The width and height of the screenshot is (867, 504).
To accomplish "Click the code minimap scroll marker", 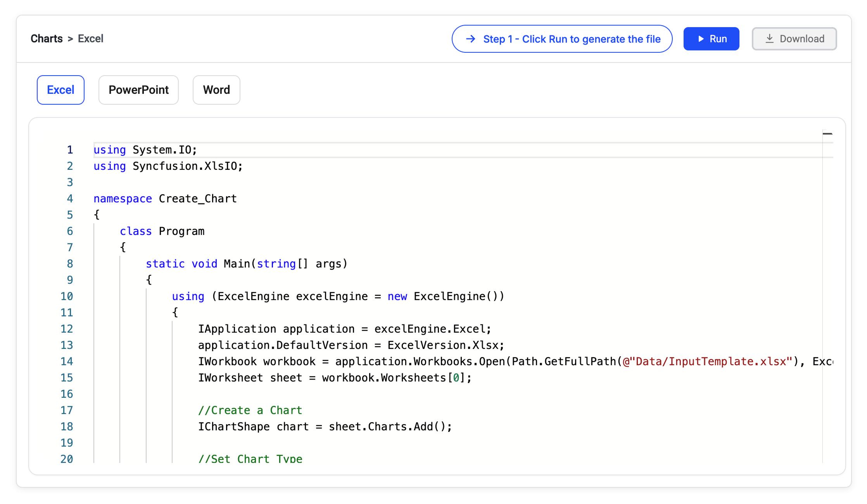I will click(827, 133).
